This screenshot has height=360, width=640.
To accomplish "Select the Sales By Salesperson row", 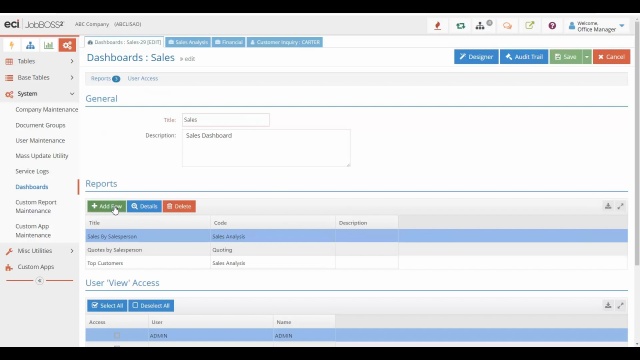I will tap(356, 236).
